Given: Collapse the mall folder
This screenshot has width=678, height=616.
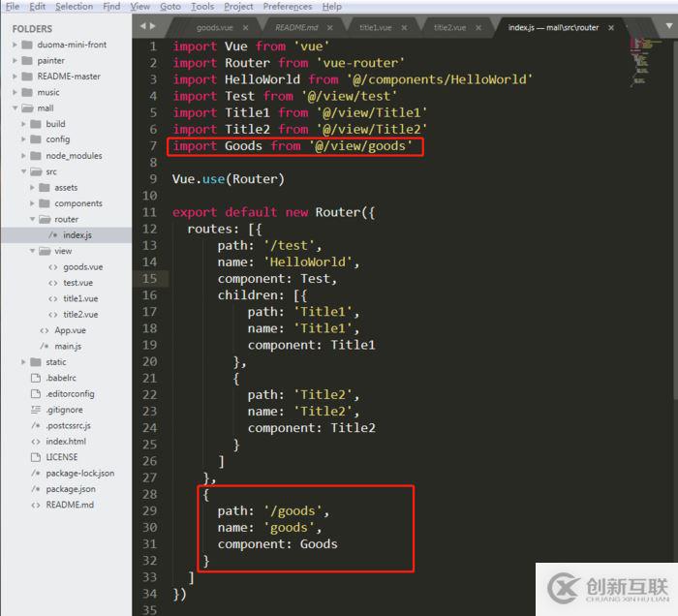Looking at the screenshot, I should [15, 108].
